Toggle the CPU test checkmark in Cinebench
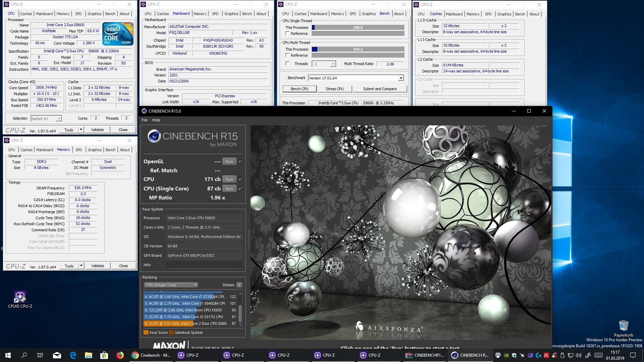 [240, 179]
